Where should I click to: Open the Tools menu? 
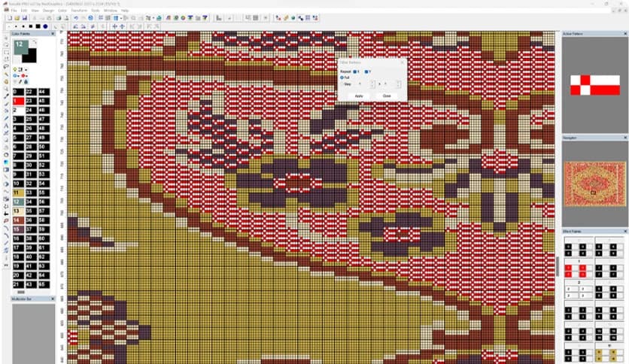pos(95,11)
